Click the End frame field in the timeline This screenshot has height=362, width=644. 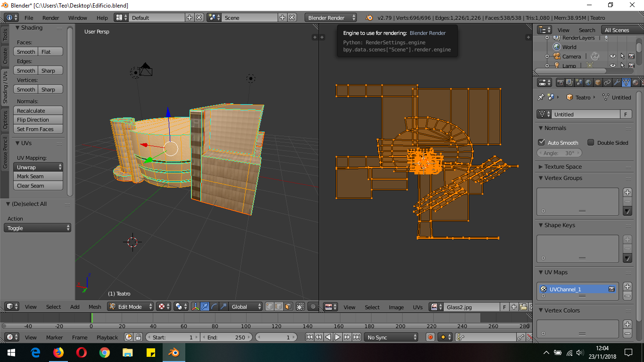[227, 337]
